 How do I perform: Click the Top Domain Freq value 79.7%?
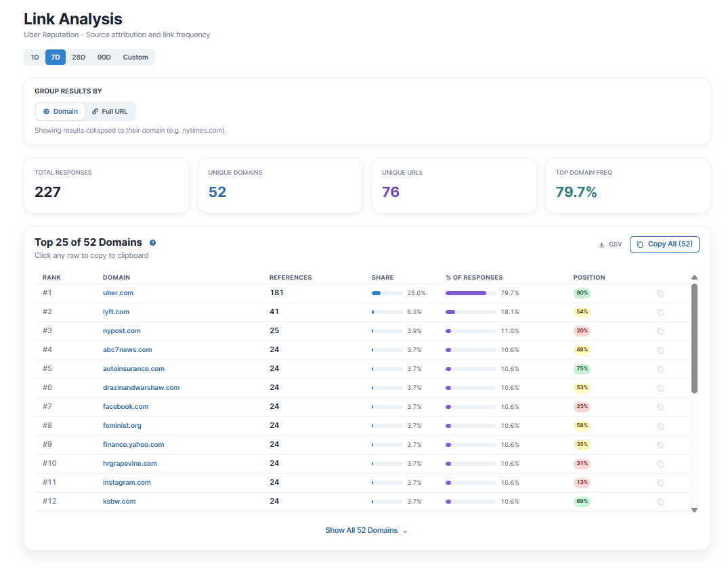pos(576,192)
